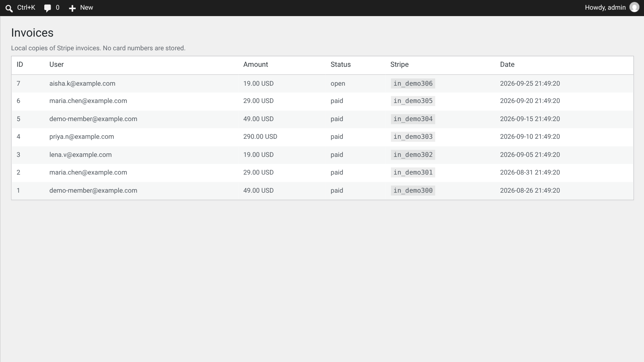
Task: Click the Howdy, admin account menu
Action: (x=605, y=8)
